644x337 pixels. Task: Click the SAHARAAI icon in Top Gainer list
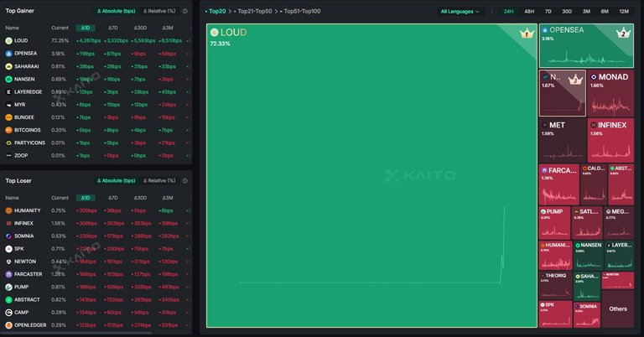(x=8, y=66)
